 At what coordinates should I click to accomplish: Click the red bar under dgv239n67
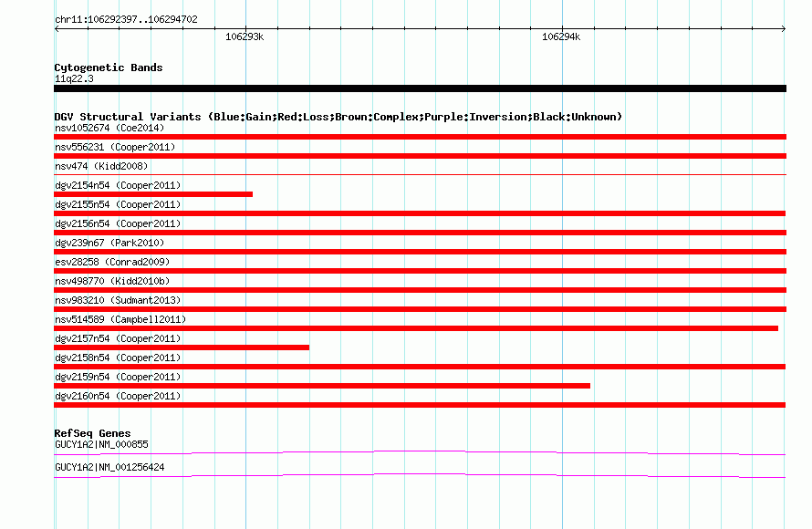(x=420, y=252)
